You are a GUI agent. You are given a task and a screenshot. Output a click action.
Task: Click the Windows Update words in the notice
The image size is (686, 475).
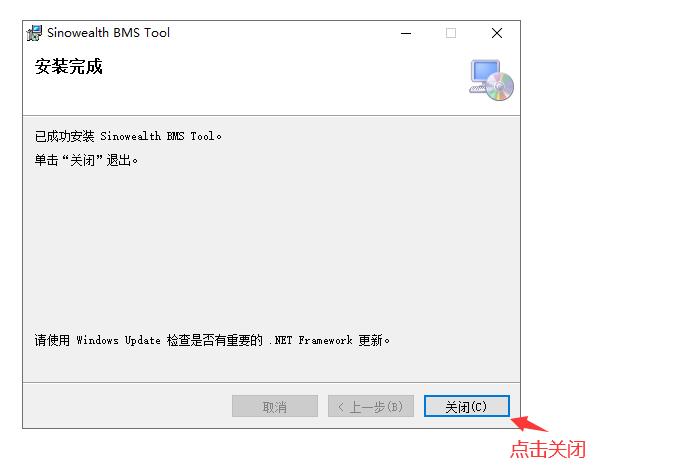tap(118, 340)
